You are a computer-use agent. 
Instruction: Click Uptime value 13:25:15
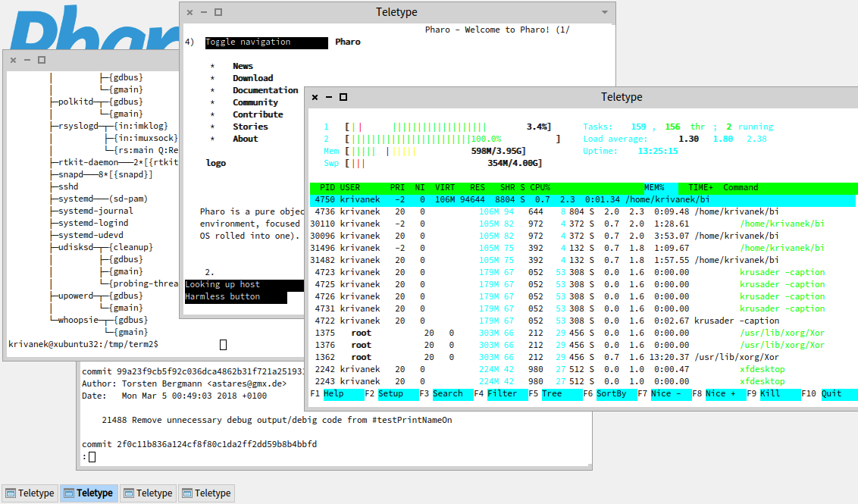[x=658, y=151]
